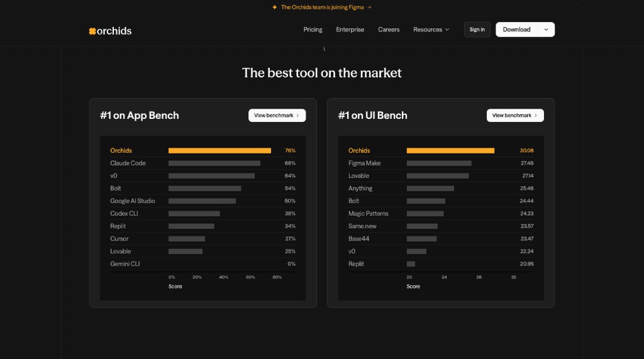Click the #1 on UI Bench heading
Viewport: 644px width, 359px height.
tap(372, 116)
